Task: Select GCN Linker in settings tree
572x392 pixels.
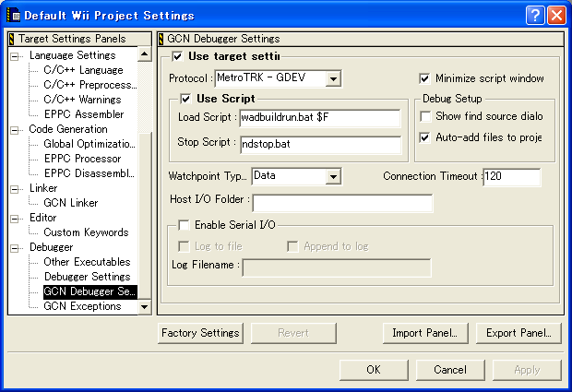Action: tap(70, 203)
